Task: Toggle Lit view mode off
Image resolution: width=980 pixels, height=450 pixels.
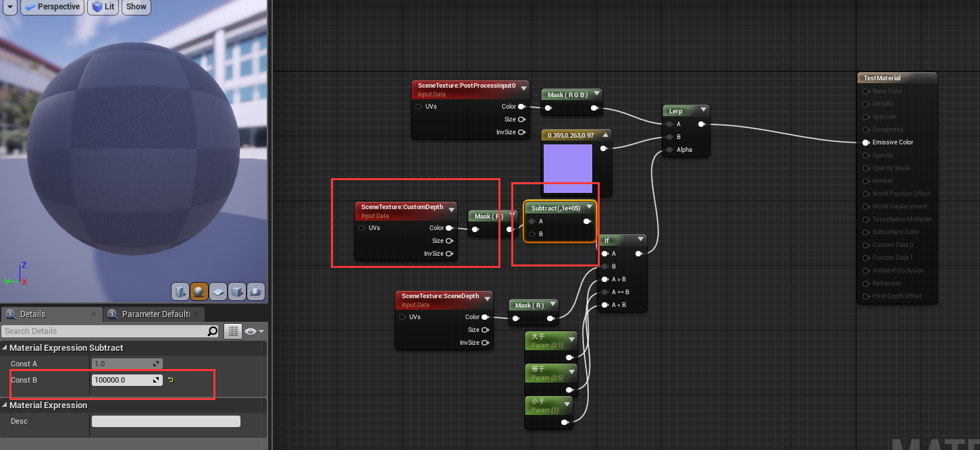Action: click(x=102, y=7)
